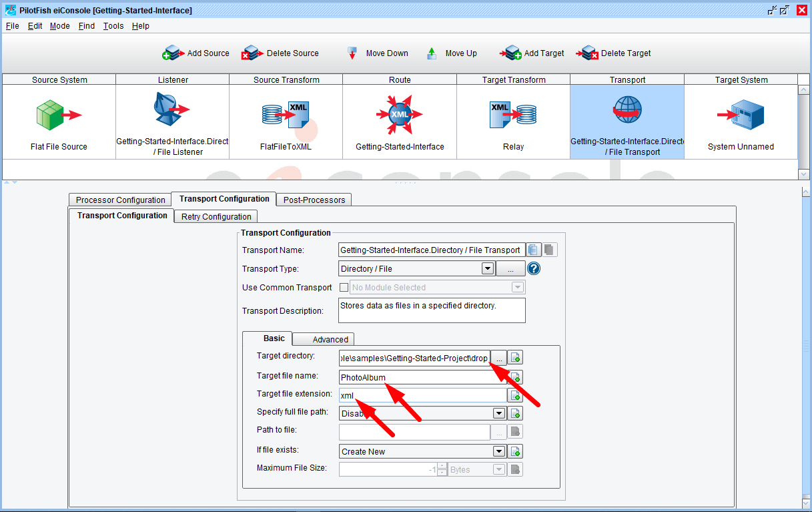812x512 pixels.
Task: Click the configure icon beside If file exists
Action: (x=516, y=451)
